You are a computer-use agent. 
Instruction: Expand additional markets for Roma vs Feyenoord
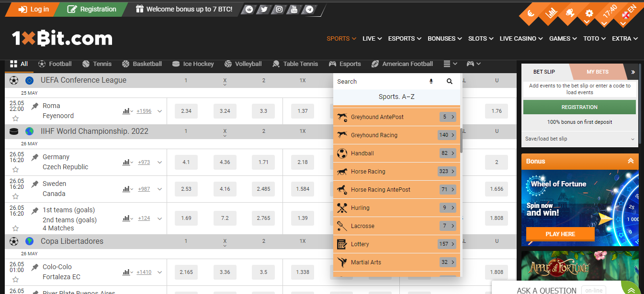click(144, 111)
